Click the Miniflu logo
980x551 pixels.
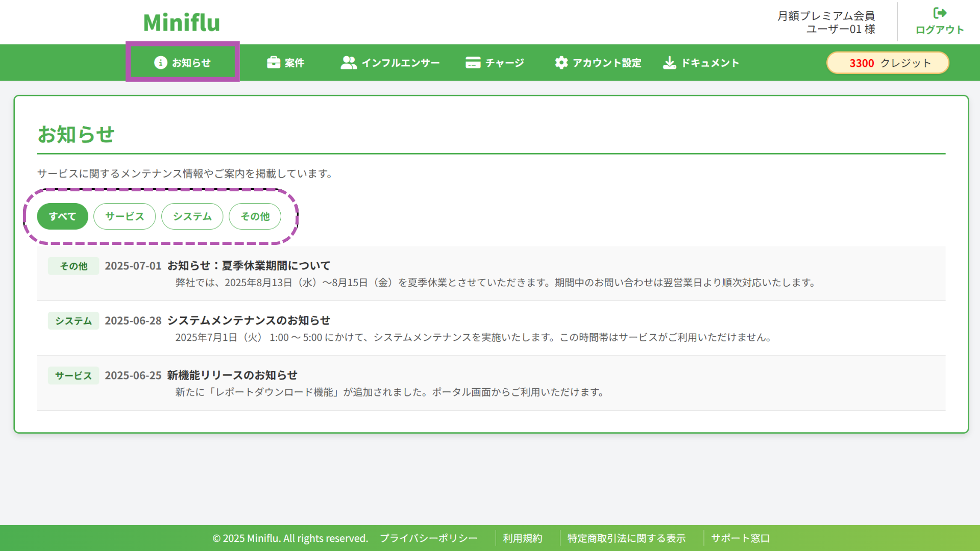coord(182,22)
